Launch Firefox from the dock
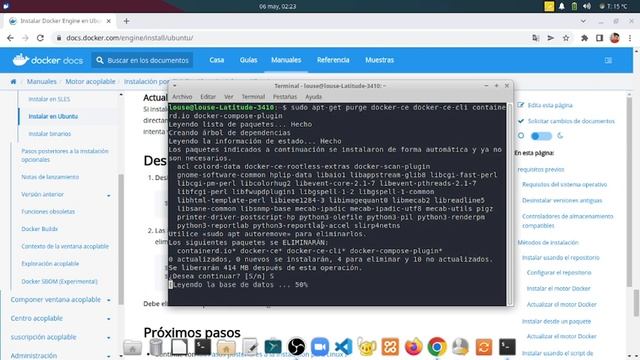The image size is (640, 360). pyautogui.click(x=413, y=347)
